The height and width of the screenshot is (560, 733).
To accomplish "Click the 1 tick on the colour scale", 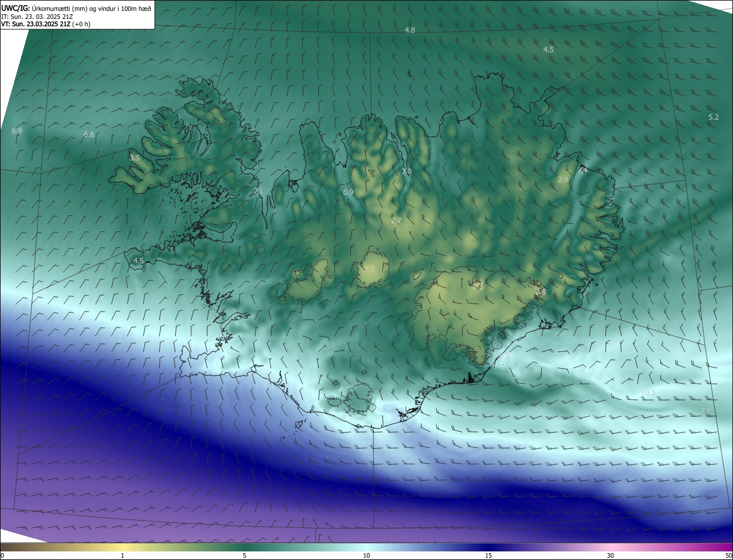I will pos(123,555).
